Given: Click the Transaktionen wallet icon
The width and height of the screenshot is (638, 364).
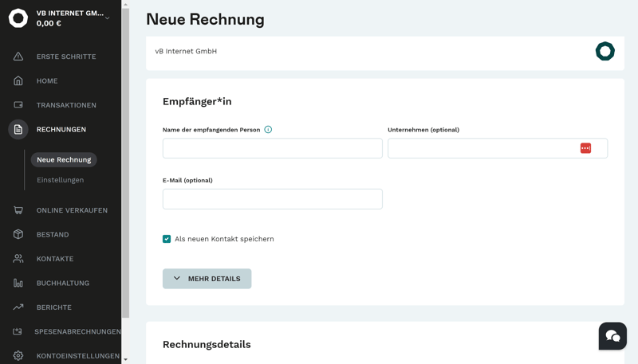Looking at the screenshot, I should point(18,105).
